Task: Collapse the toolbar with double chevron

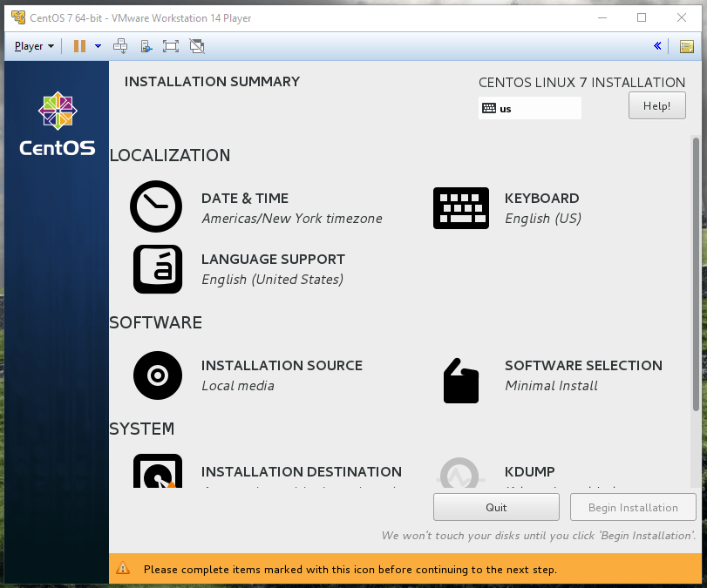Action: pyautogui.click(x=657, y=46)
